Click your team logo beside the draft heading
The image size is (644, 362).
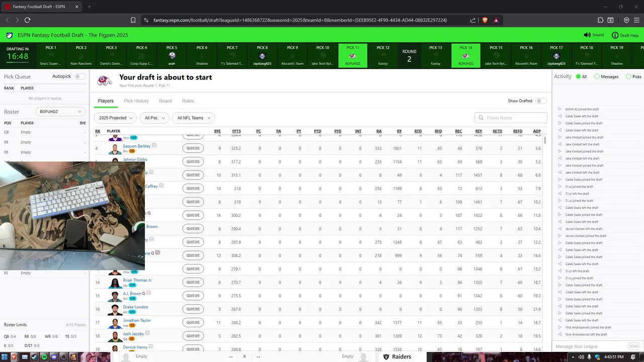(x=105, y=80)
